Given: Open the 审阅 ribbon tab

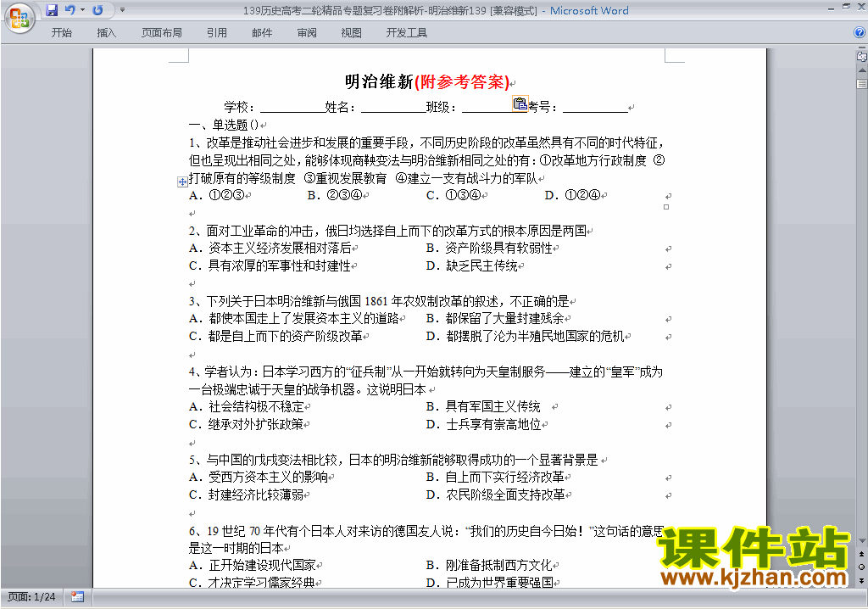Looking at the screenshot, I should (x=307, y=33).
